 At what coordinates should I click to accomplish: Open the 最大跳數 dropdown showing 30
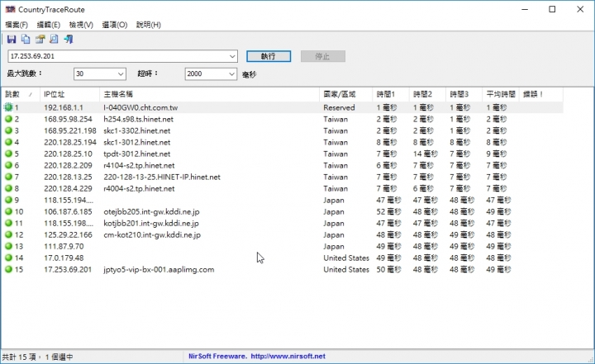(121, 74)
